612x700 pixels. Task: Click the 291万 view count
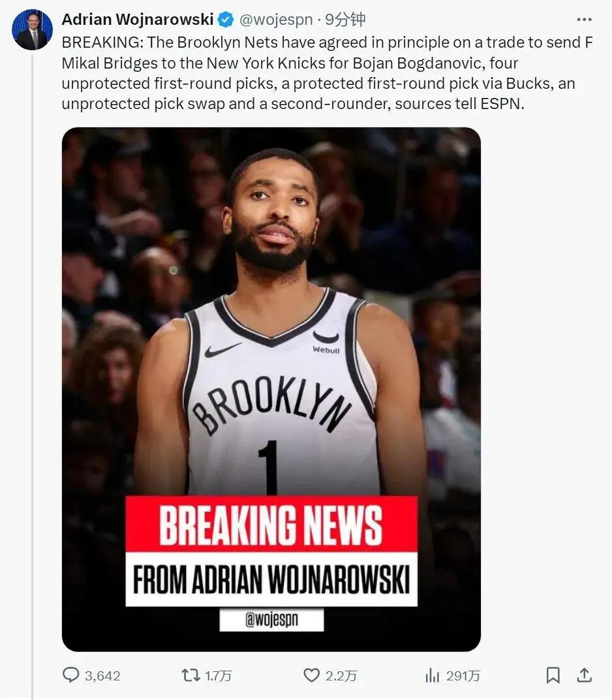(x=463, y=676)
